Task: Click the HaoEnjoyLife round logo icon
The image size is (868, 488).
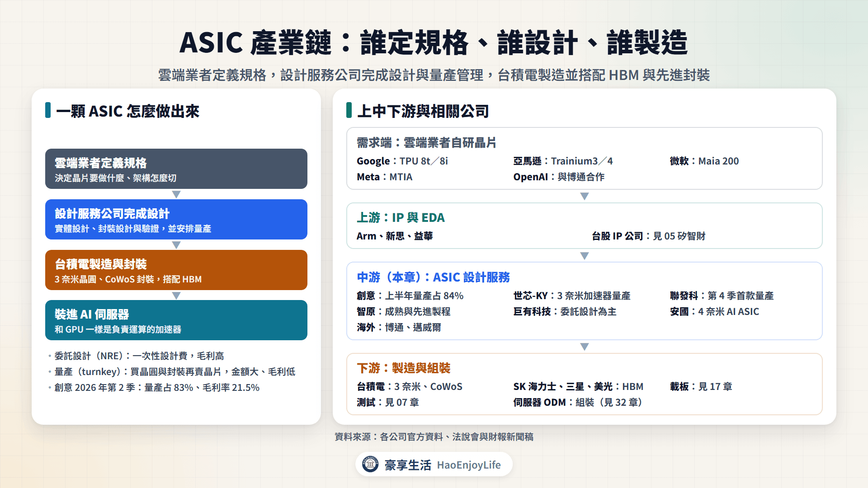Action: click(370, 464)
